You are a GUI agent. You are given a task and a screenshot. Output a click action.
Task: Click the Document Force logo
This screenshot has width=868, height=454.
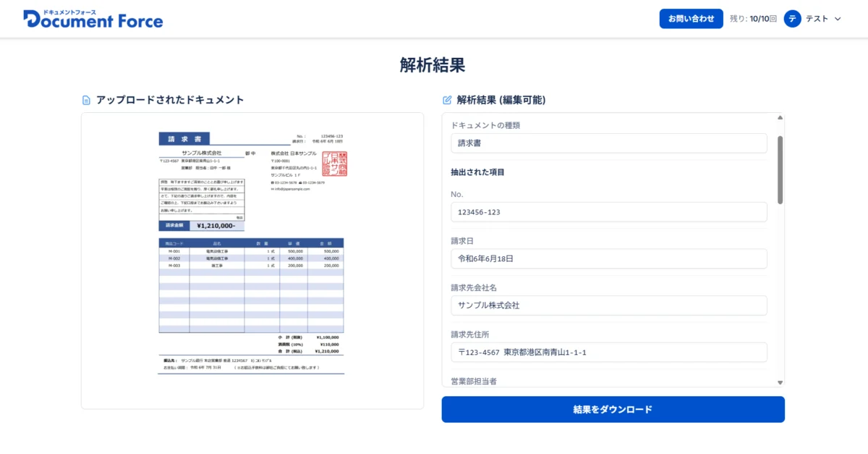(93, 19)
